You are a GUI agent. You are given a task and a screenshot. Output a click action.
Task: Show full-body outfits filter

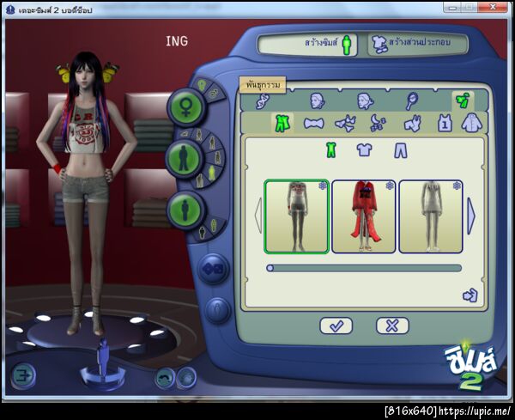pyautogui.click(x=331, y=150)
